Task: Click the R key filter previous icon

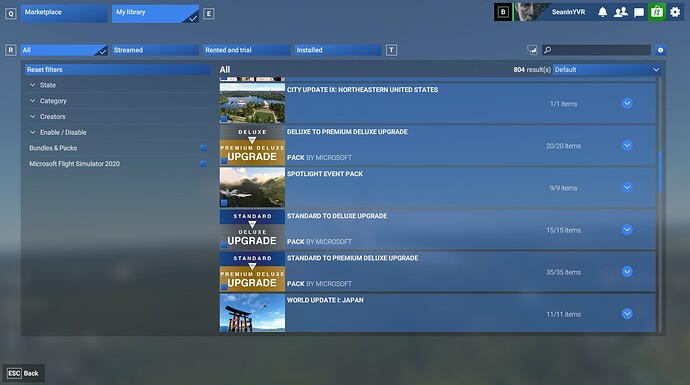Action: click(x=11, y=50)
